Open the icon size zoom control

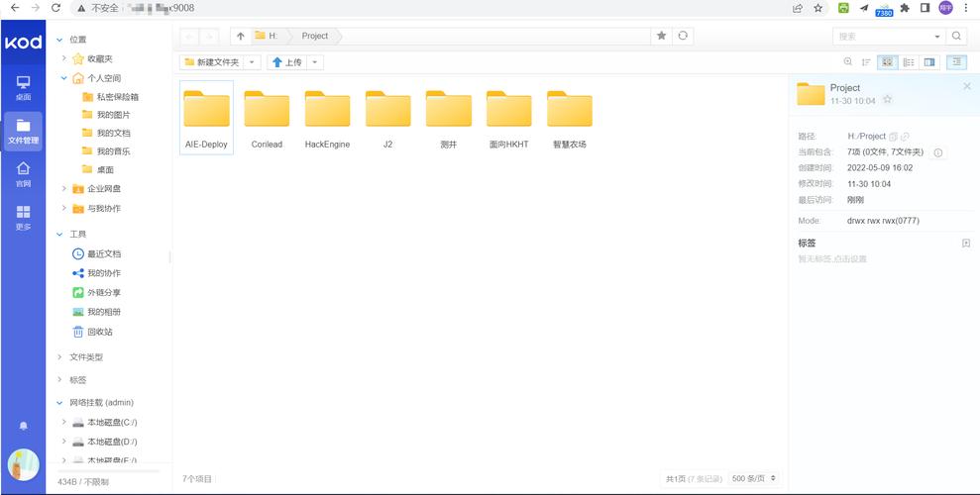coord(848,61)
